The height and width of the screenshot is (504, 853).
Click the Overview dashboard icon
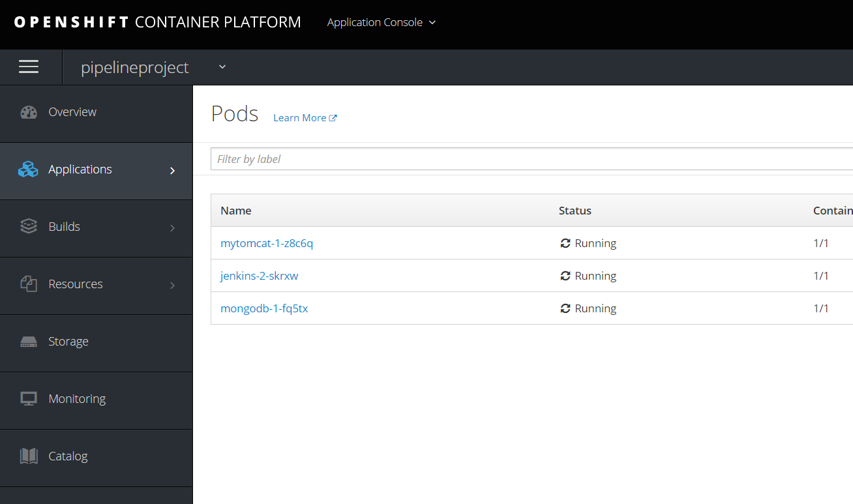(29, 112)
